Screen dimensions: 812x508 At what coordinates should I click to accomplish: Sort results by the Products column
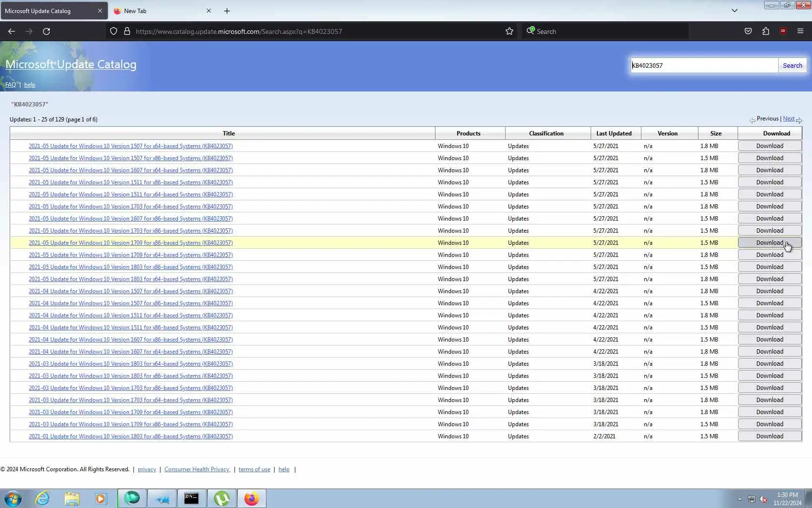point(468,134)
